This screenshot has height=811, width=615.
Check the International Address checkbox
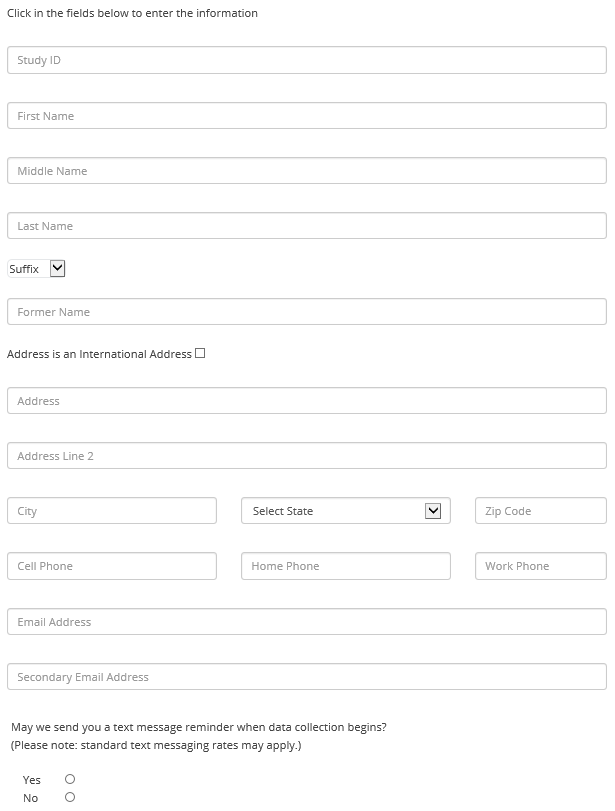click(200, 353)
